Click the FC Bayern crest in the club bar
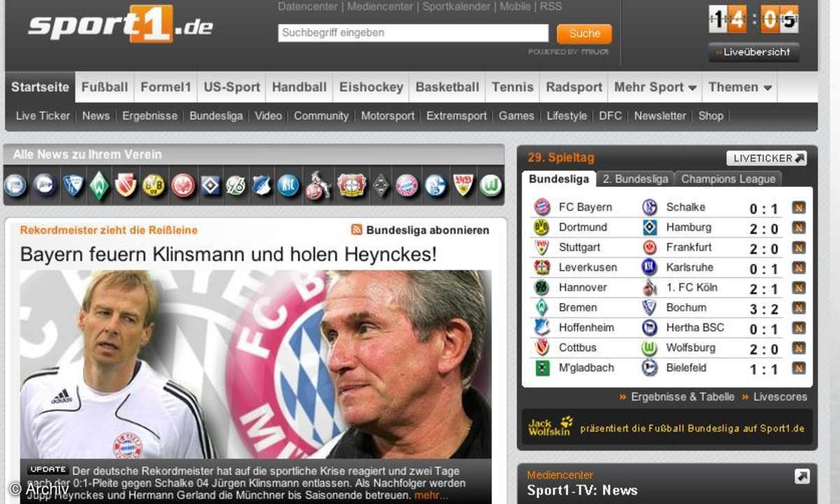The image size is (840, 504). [x=407, y=185]
